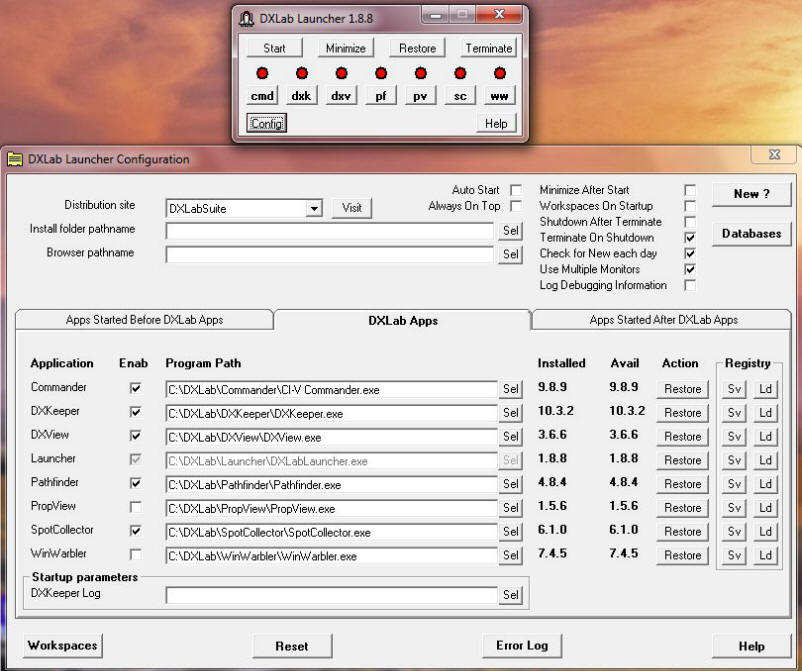Launch Pathfinder with the pf button

pos(381,96)
